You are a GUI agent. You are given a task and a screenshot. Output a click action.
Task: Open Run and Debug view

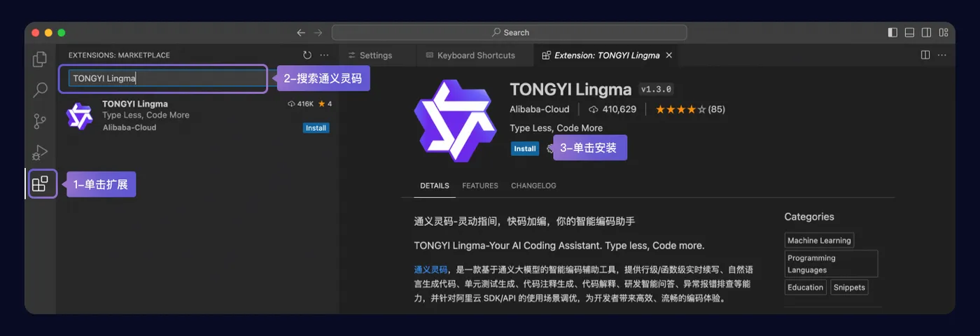pos(40,152)
